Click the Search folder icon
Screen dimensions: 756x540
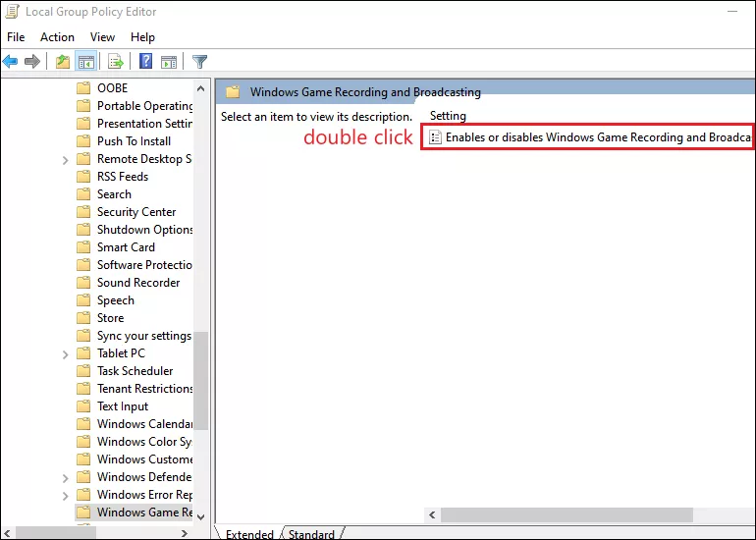click(x=83, y=194)
